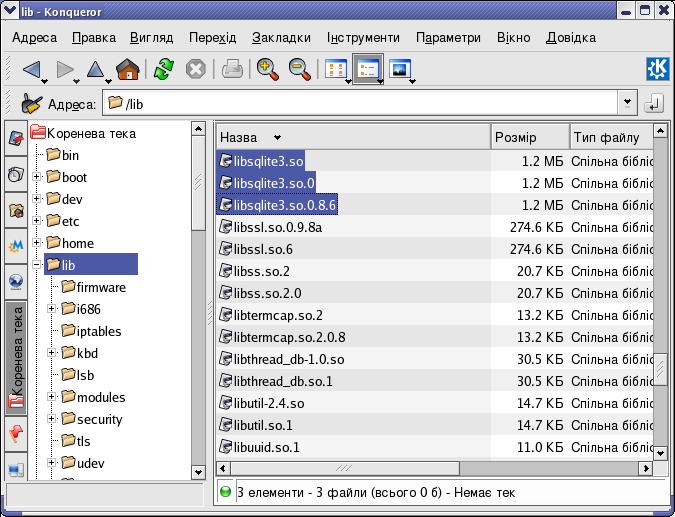Open the Адреса menu

34,38
